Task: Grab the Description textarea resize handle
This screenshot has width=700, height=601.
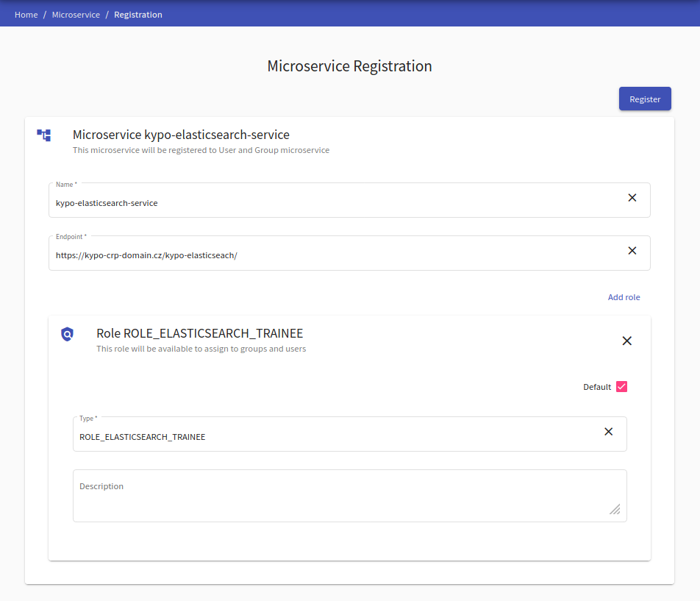Action: point(615,510)
